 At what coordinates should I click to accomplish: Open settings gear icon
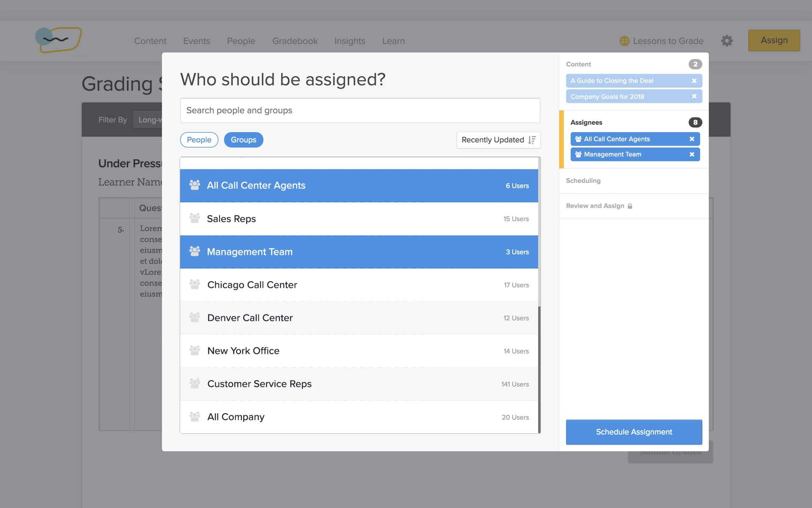(727, 41)
